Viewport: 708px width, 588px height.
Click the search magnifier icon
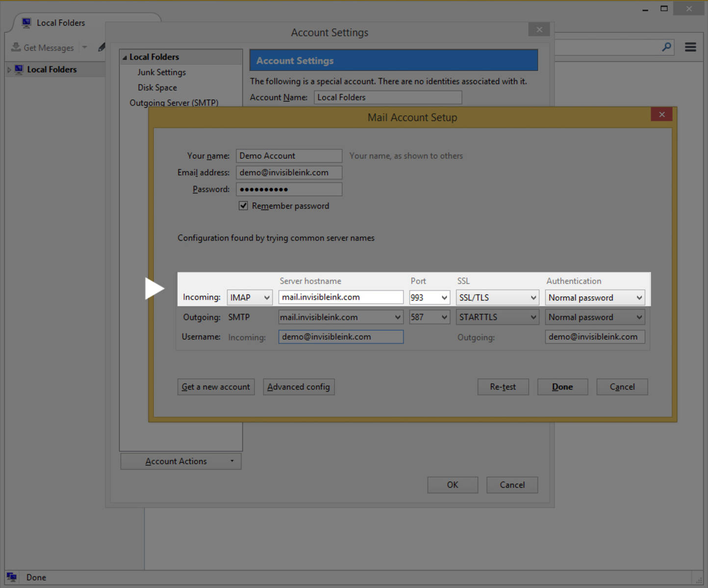pyautogui.click(x=666, y=47)
